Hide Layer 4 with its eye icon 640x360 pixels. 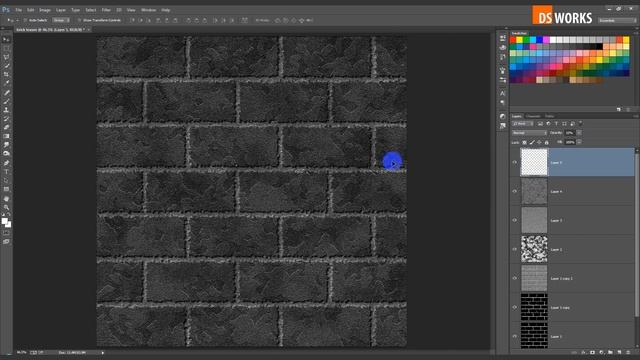515,191
